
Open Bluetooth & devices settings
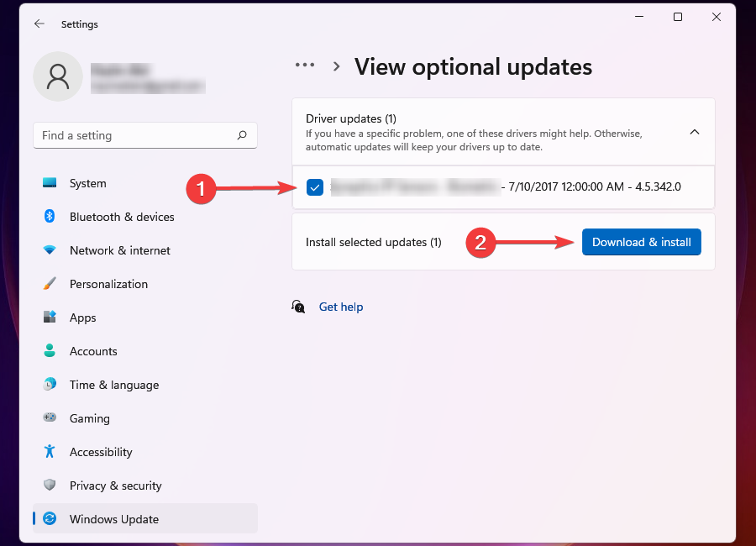(x=145, y=217)
